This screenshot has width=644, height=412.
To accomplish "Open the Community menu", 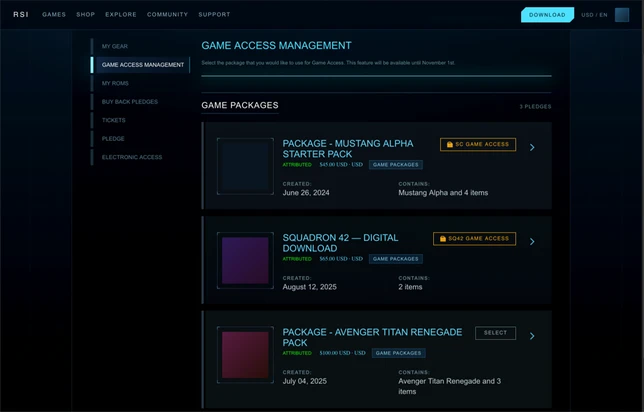I will coord(167,14).
